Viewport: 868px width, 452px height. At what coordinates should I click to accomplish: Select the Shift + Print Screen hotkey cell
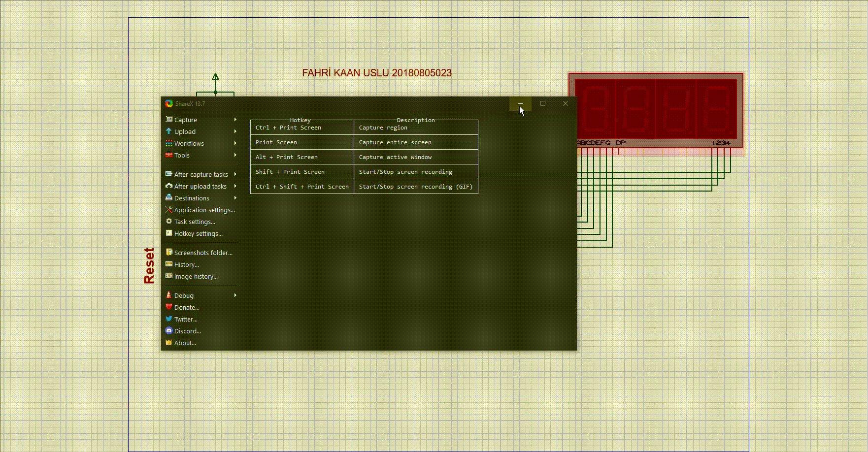(302, 172)
